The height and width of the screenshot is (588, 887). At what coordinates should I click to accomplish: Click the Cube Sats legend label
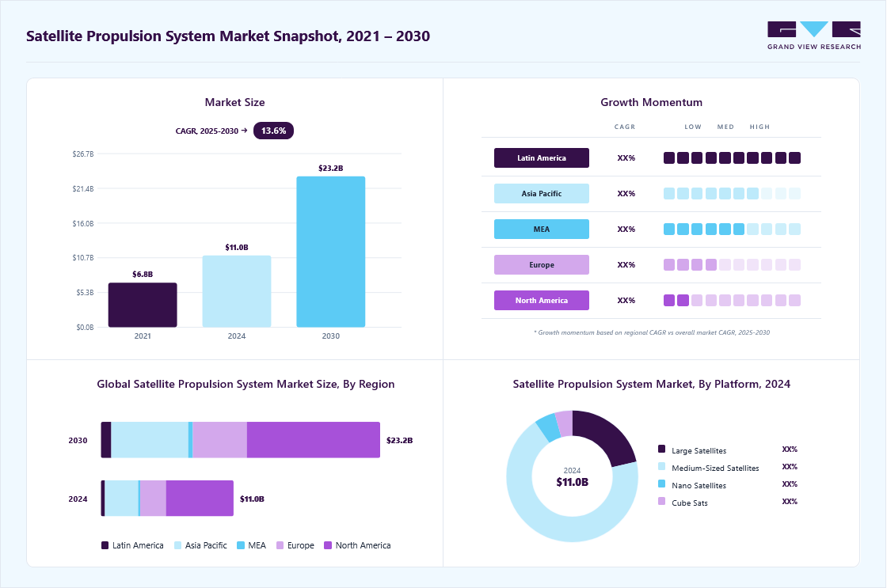click(x=689, y=503)
